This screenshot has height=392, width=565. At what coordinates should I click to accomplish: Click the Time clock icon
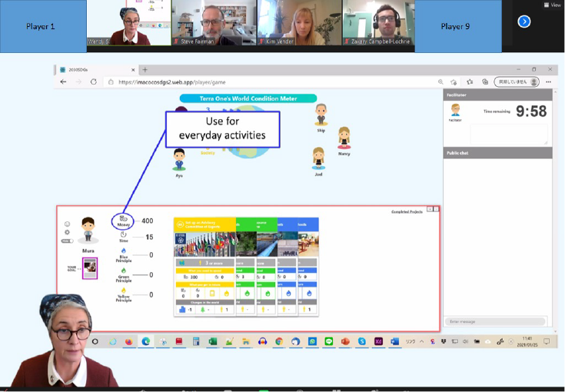(123, 234)
